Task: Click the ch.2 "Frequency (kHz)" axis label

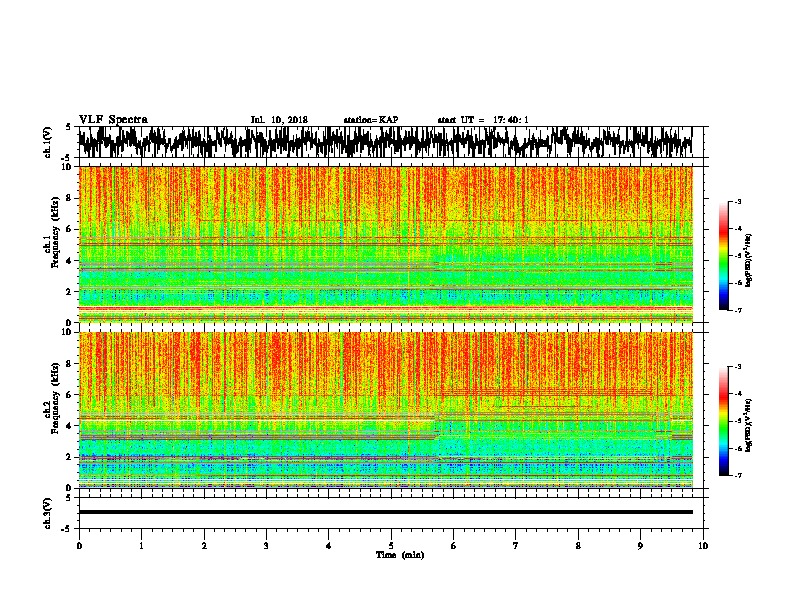Action: click(54, 398)
